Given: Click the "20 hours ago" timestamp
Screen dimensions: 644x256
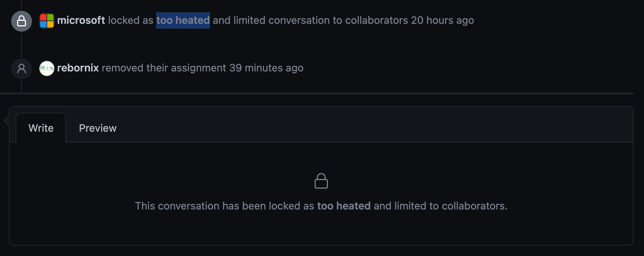Looking at the screenshot, I should point(442,20).
